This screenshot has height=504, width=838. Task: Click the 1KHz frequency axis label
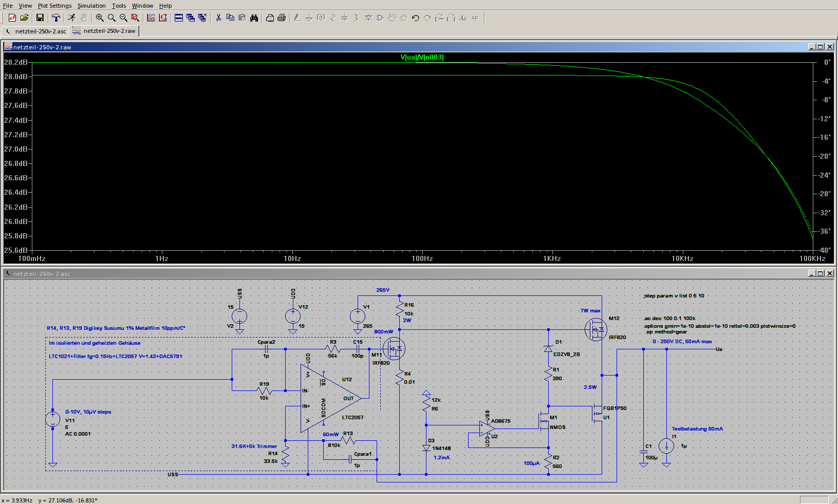(552, 258)
